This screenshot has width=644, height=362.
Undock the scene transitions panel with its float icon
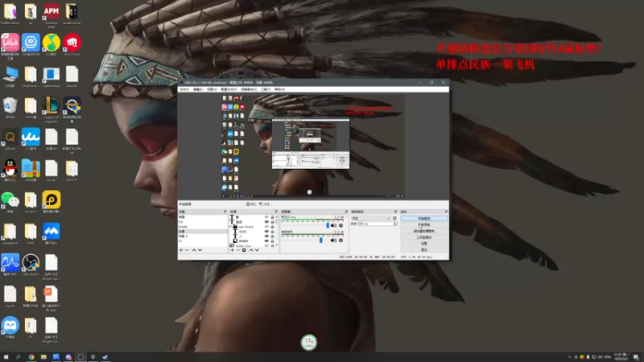[395, 212]
